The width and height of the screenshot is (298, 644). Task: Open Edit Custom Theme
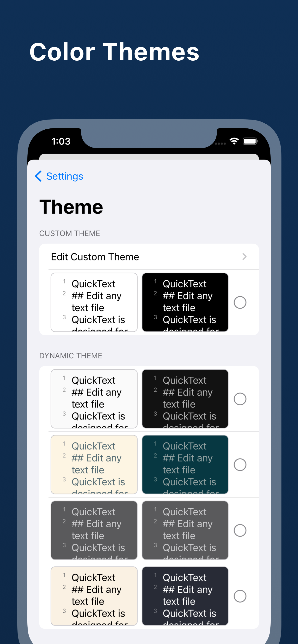point(95,257)
